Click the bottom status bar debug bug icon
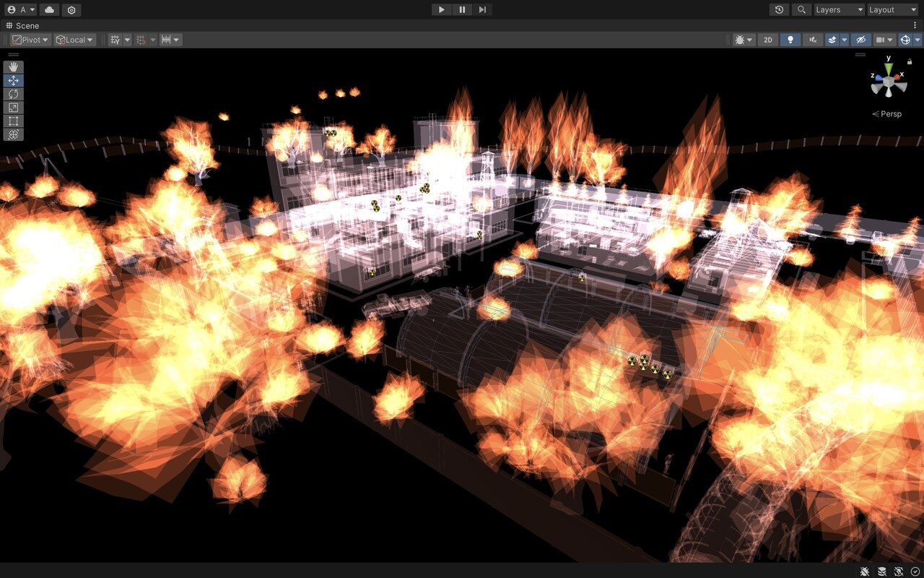This screenshot has width=924, height=578. (865, 571)
